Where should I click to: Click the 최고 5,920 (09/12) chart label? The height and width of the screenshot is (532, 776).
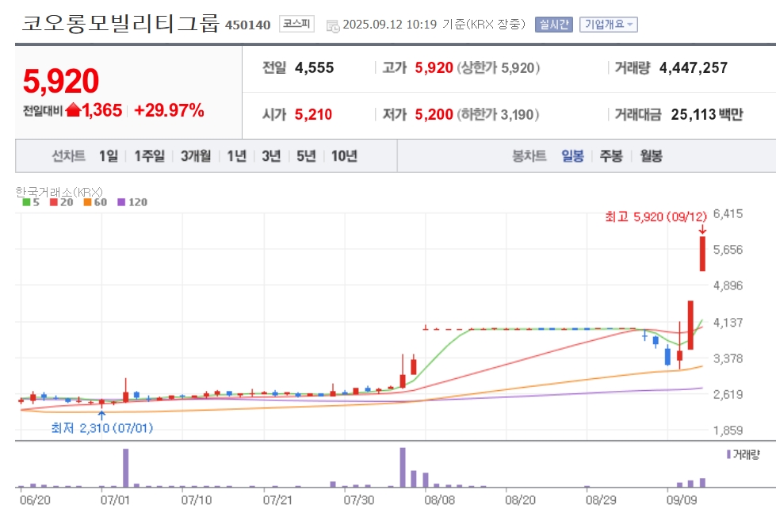pyautogui.click(x=656, y=216)
